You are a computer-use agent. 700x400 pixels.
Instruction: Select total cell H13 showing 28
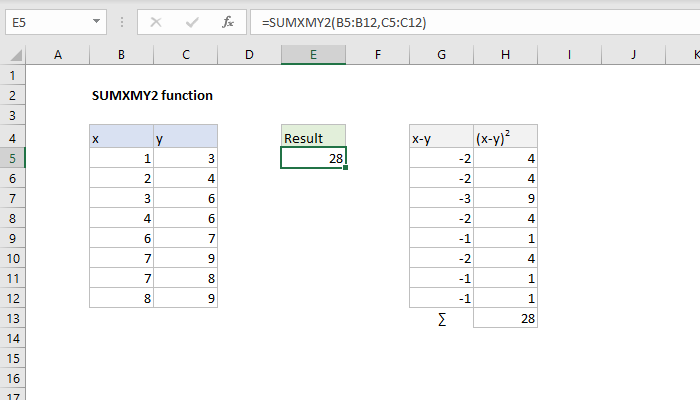tap(505, 318)
